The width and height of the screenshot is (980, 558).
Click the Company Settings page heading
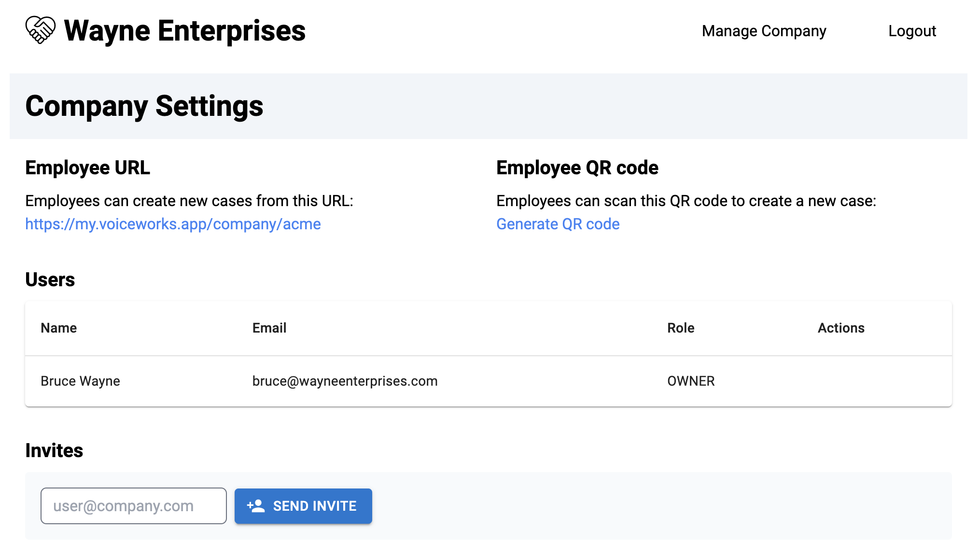tap(144, 106)
